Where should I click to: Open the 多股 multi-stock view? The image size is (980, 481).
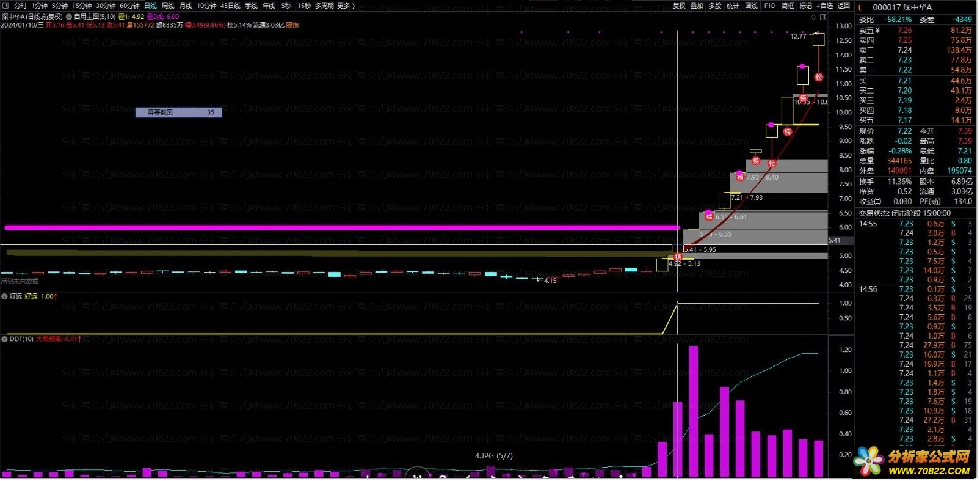[715, 6]
